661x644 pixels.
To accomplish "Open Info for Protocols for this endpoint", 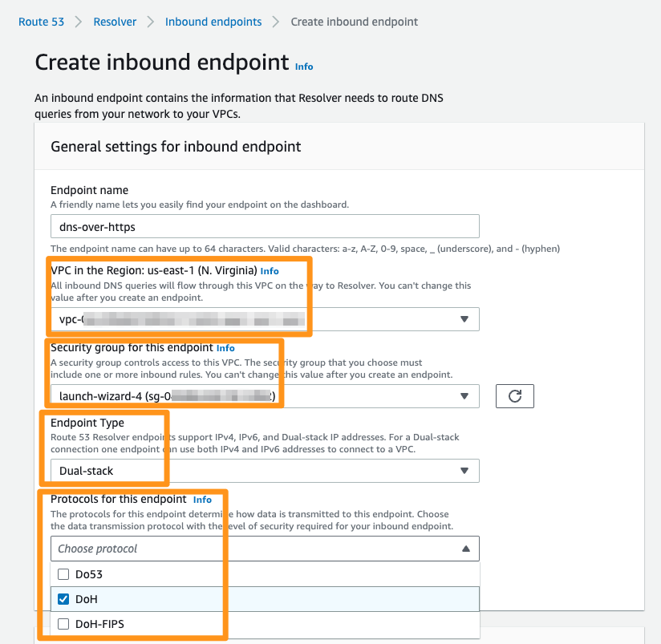I will pos(202,499).
